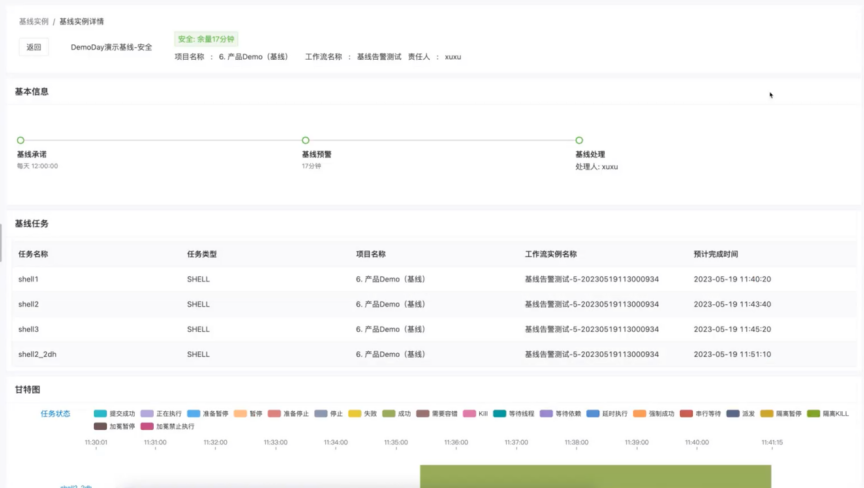Select the shell1 task row name
Image resolution: width=864 pixels, height=488 pixels.
tap(28, 279)
